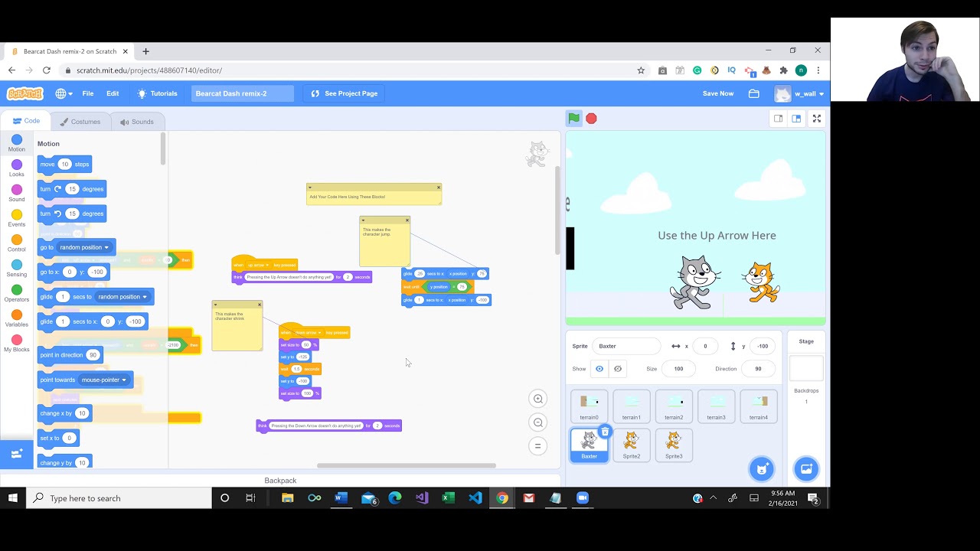Open the My Stuff folder icon

(x=754, y=93)
